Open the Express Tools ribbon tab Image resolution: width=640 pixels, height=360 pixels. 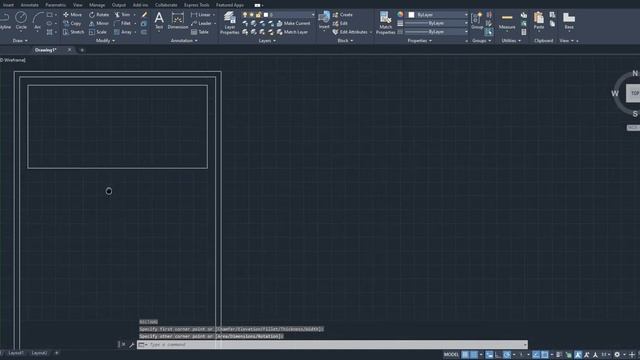[x=196, y=5]
